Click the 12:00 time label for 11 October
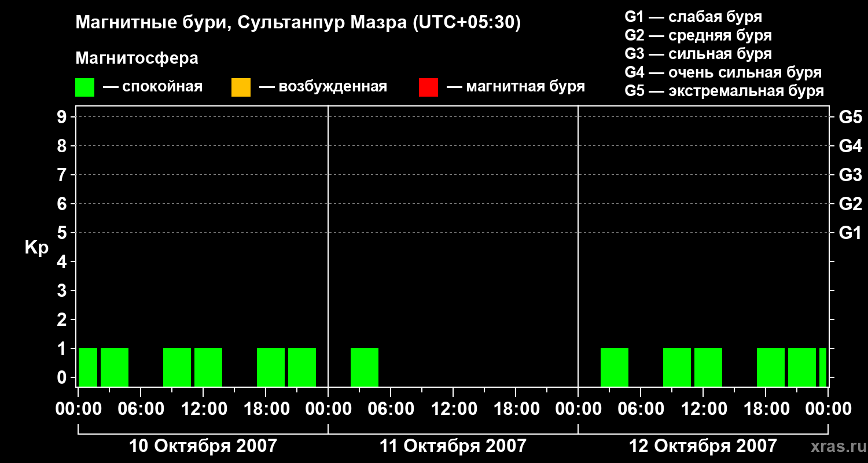Image resolution: width=868 pixels, height=463 pixels. click(453, 409)
